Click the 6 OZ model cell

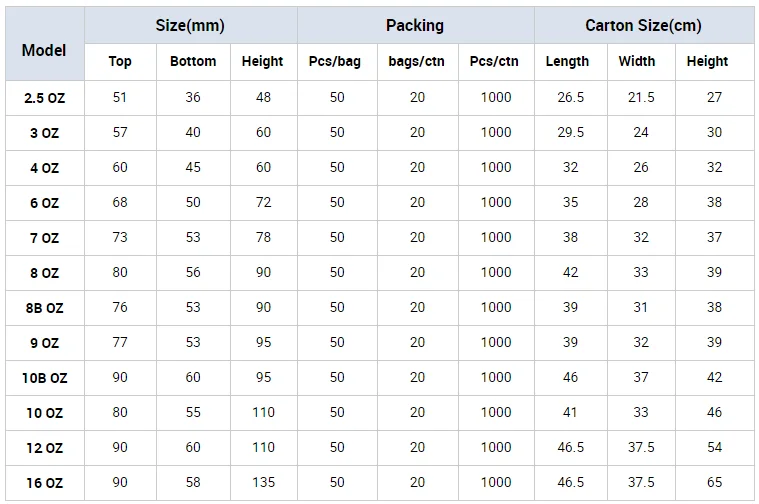point(44,203)
